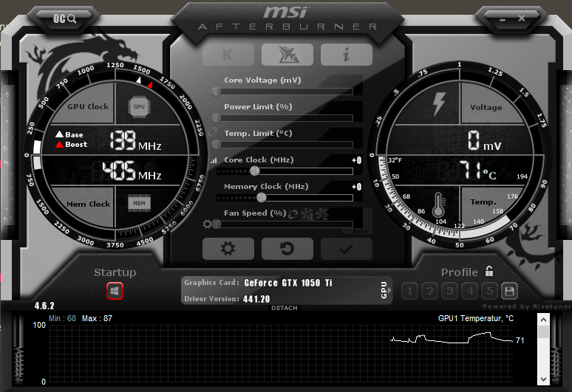Adjust the Power Limit slider handle

coord(217,117)
